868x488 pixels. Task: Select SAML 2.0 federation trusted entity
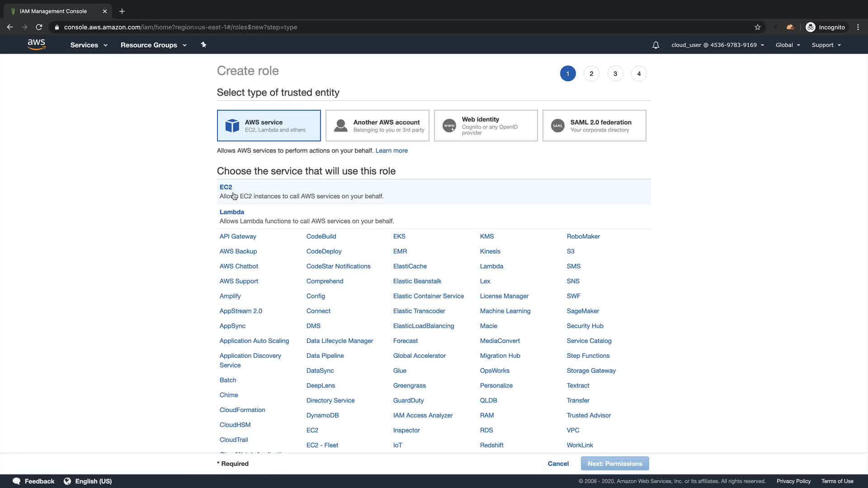pyautogui.click(x=594, y=126)
